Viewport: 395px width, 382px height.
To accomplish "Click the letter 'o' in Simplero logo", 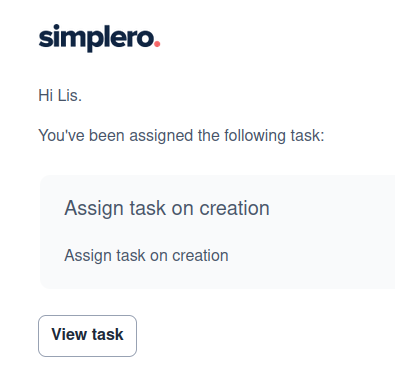I will pos(146,39).
